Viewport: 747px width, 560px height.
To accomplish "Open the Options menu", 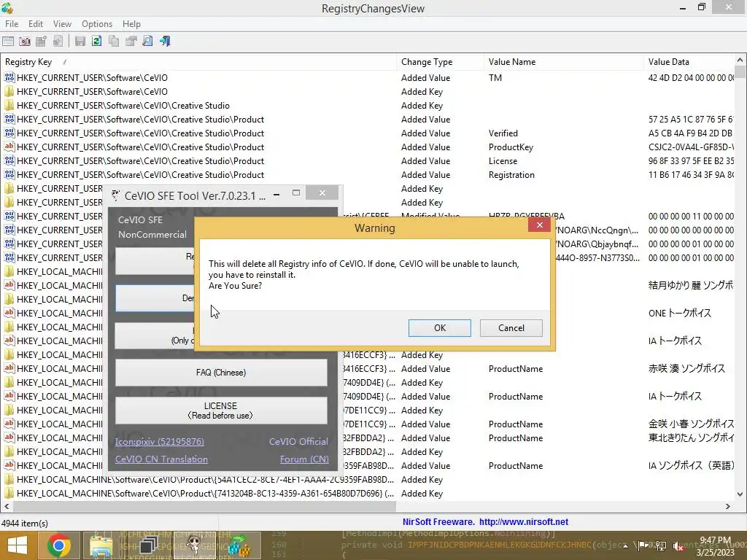I will (97, 24).
